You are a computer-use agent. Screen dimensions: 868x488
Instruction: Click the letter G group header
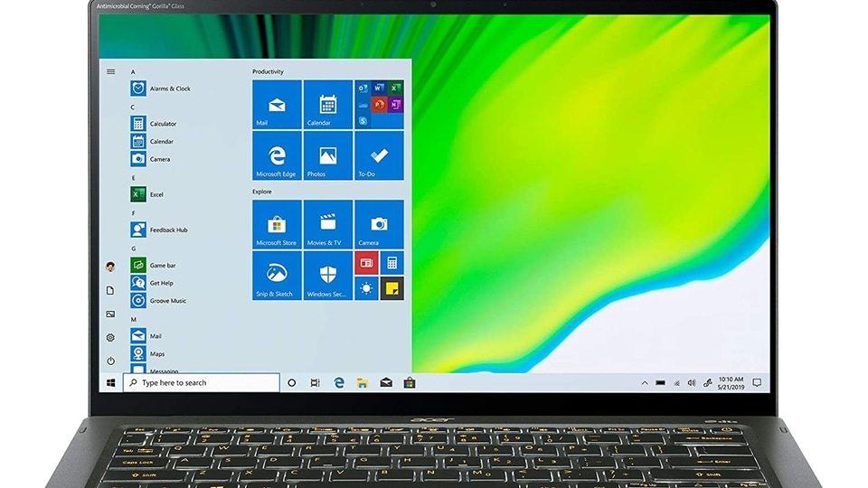[x=133, y=249]
